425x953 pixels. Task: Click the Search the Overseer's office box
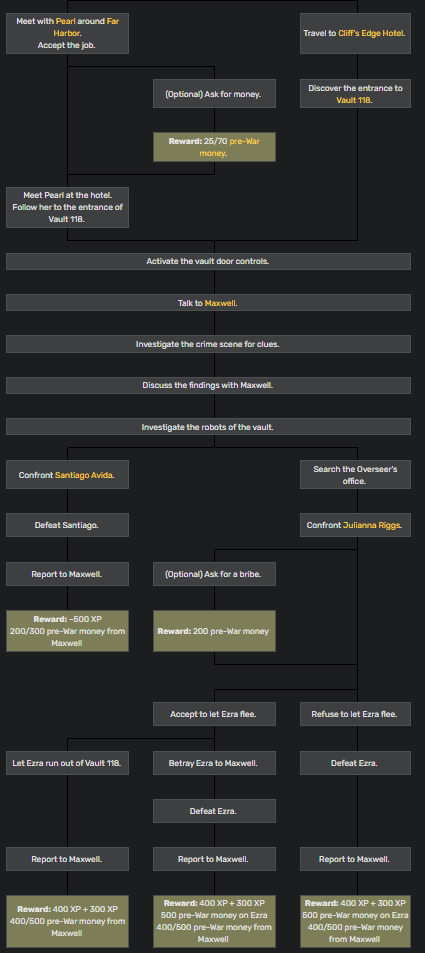(355, 475)
